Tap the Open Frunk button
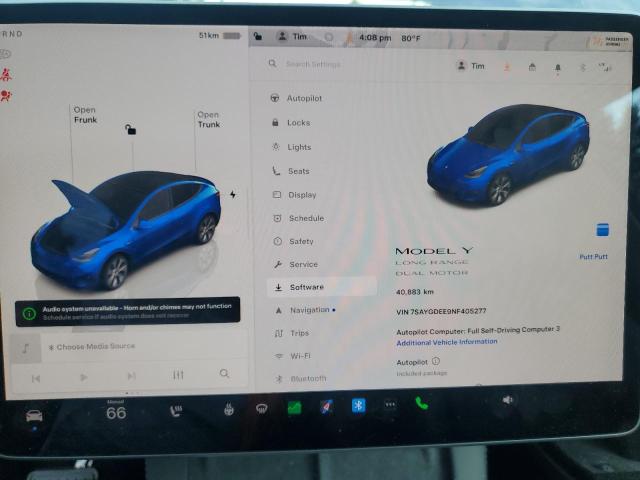Screen dimensions: 640x480 pos(85,115)
